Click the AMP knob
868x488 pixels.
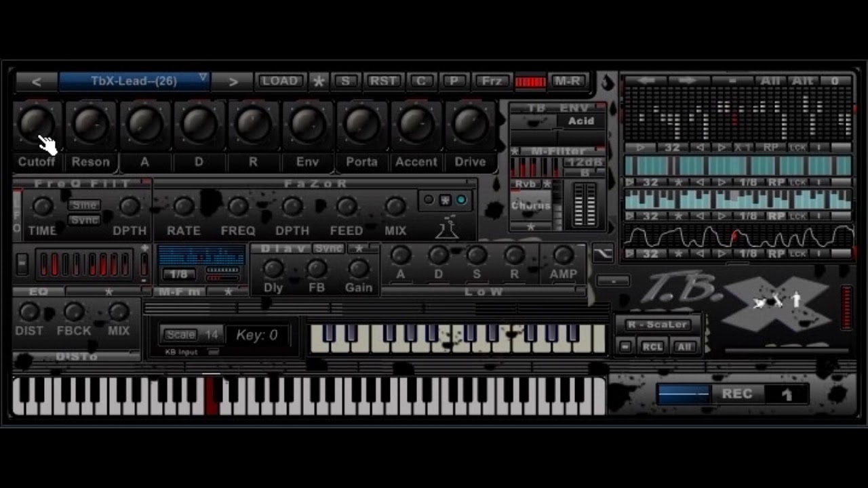coord(564,255)
